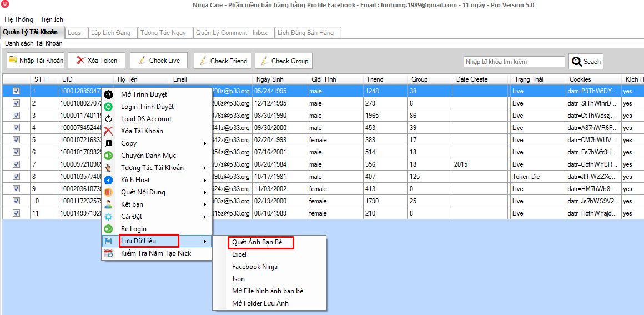Click the Kết bạn person icon
Viewport: 644px width, 315px height.
108,204
